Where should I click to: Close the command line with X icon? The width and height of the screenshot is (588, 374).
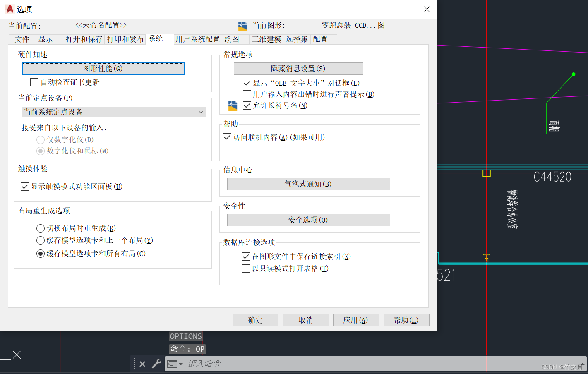point(142,364)
